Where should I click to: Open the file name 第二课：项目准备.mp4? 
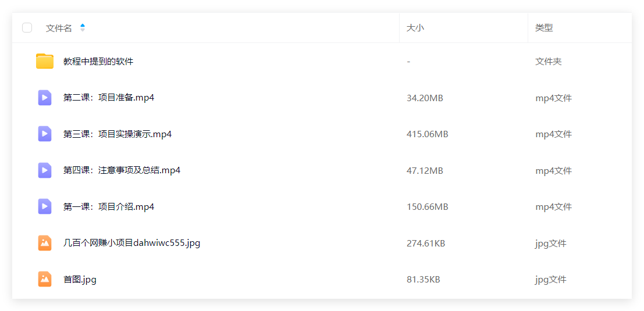pyautogui.click(x=109, y=98)
